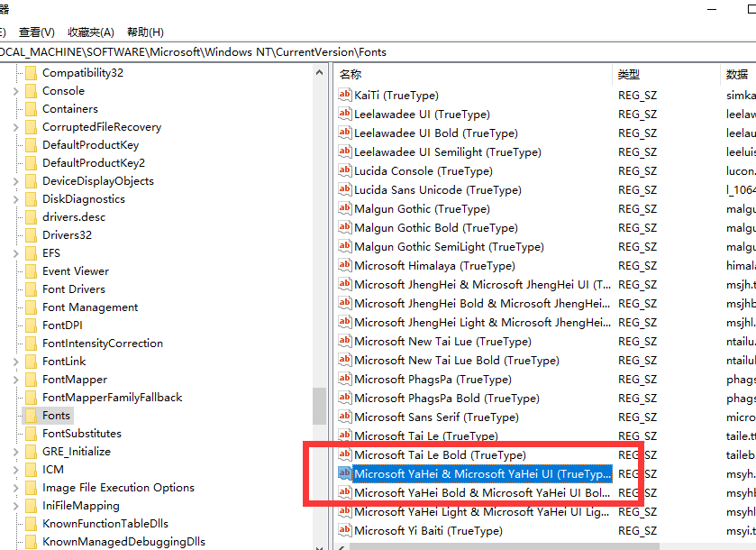This screenshot has width=756, height=550.
Task: Click the ab icon next to Malgun Gothic Bold (TrueType)
Action: [344, 227]
